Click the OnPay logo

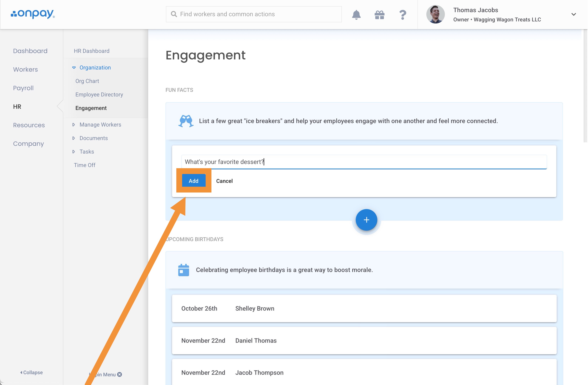(33, 14)
